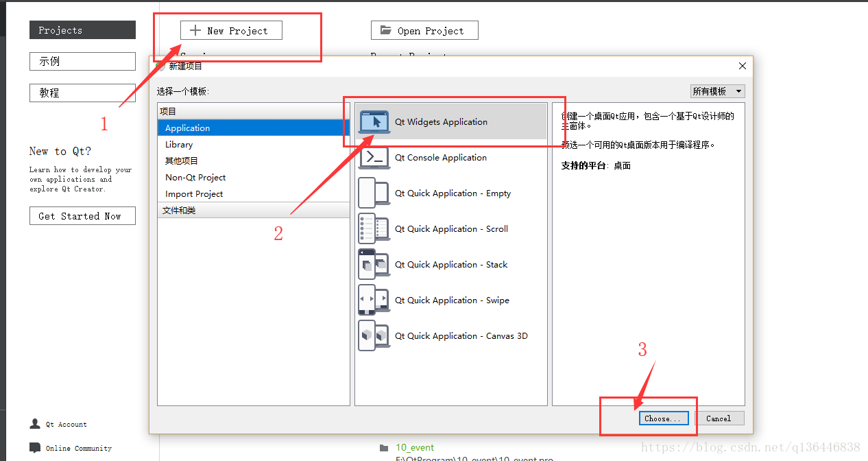868x461 pixels.
Task: Click the Cancel button in dialog
Action: (x=719, y=418)
